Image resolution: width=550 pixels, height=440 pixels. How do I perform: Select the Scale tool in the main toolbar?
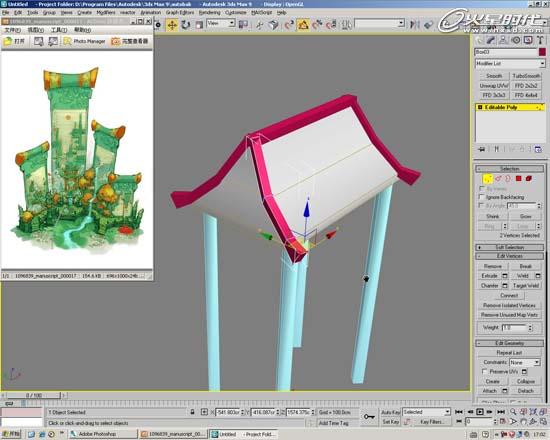tap(199, 25)
